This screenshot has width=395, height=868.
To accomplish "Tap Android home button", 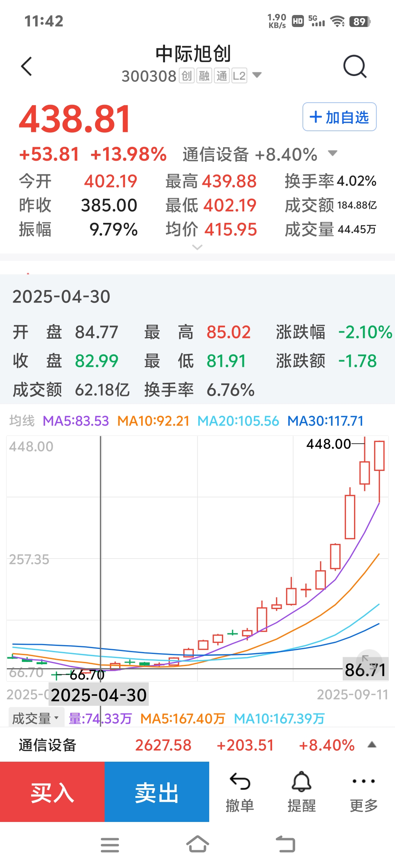I will [197, 844].
